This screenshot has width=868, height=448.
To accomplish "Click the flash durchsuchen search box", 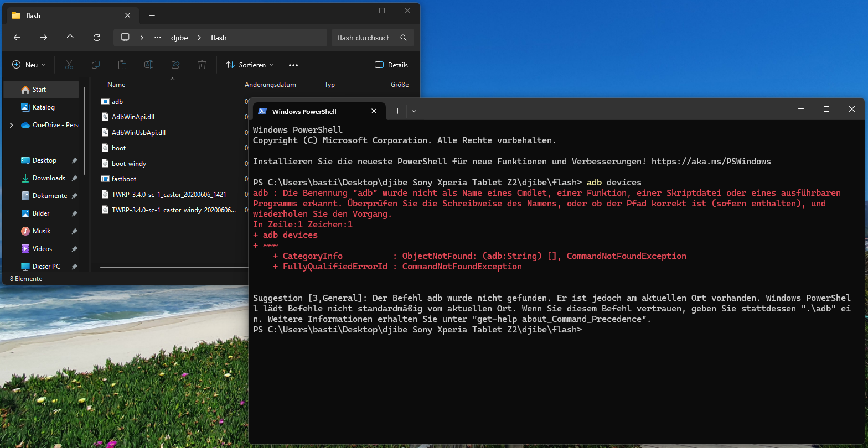I will (x=364, y=38).
